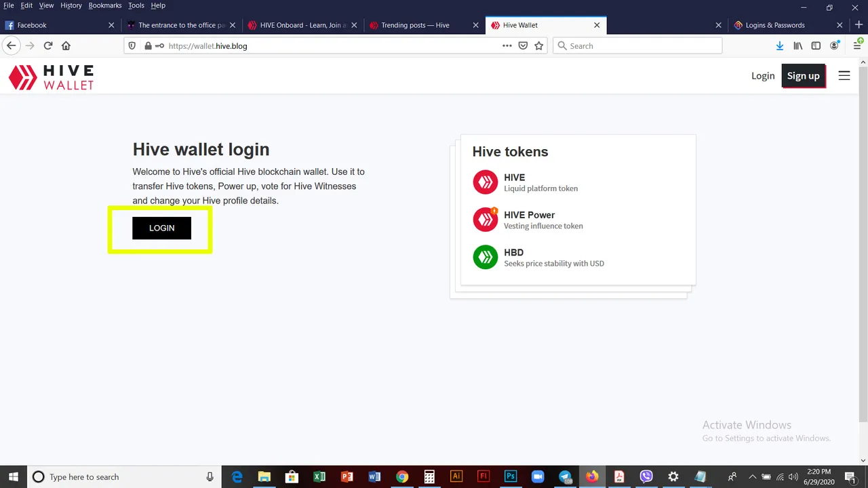Click the site padlock icon
This screenshot has height=488, width=868.
(x=148, y=46)
